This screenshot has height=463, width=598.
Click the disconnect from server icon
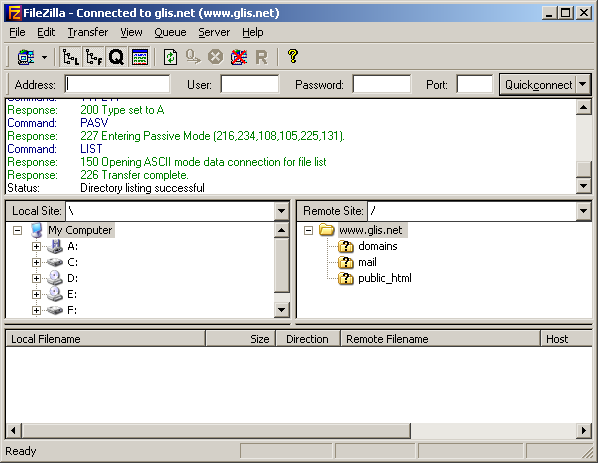point(239,58)
